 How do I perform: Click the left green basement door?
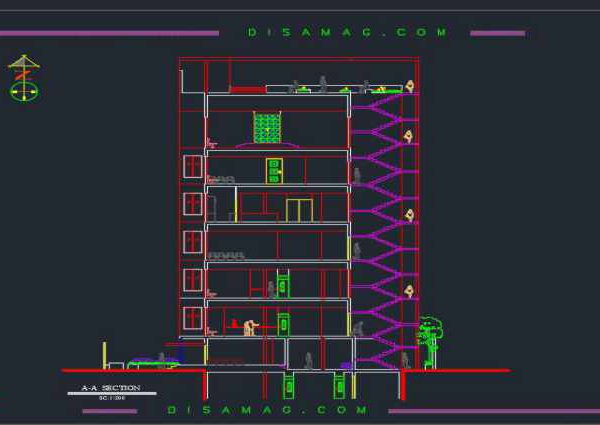coord(289,386)
